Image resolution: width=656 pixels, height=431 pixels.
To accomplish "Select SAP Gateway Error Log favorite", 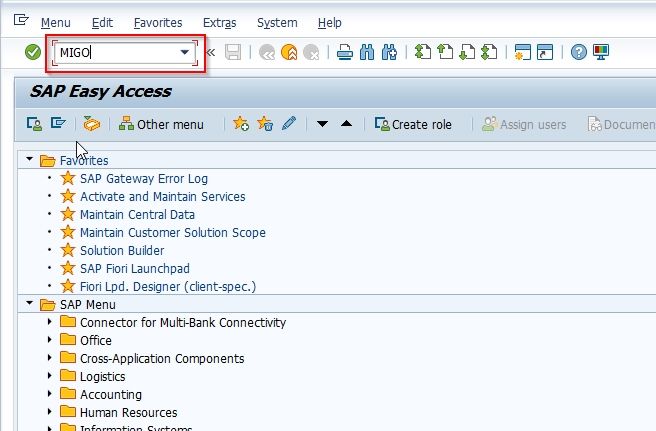I will point(144,179).
